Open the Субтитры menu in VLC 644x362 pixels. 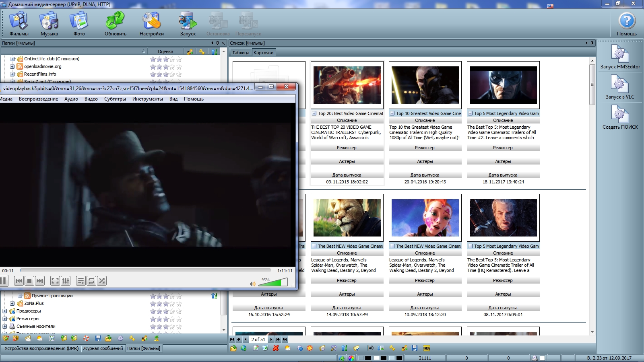pos(115,99)
